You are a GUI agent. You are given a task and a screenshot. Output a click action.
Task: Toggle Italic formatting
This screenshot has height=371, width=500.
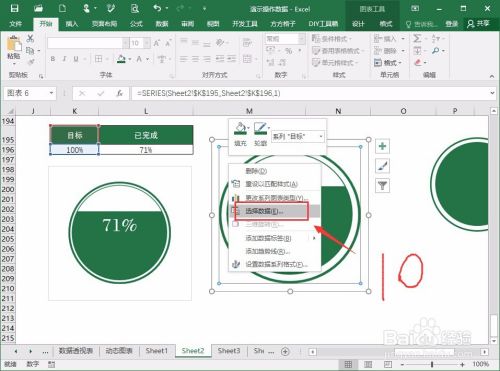[64, 59]
